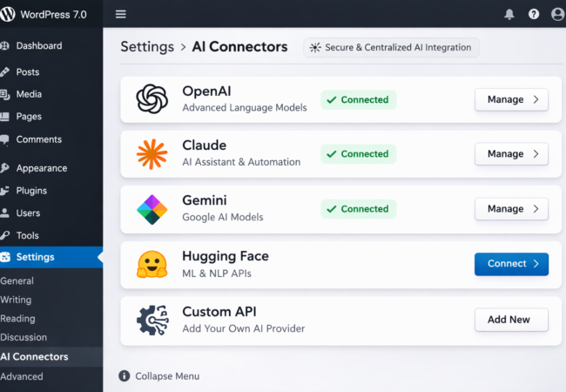Click the Gemini logo icon
Screen dimensions: 566x392
coord(152,209)
